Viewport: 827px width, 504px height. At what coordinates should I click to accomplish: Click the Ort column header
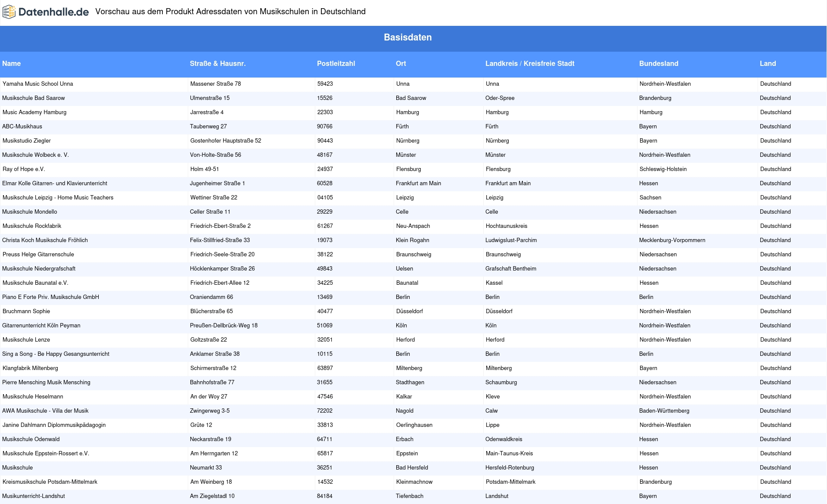[x=401, y=64]
